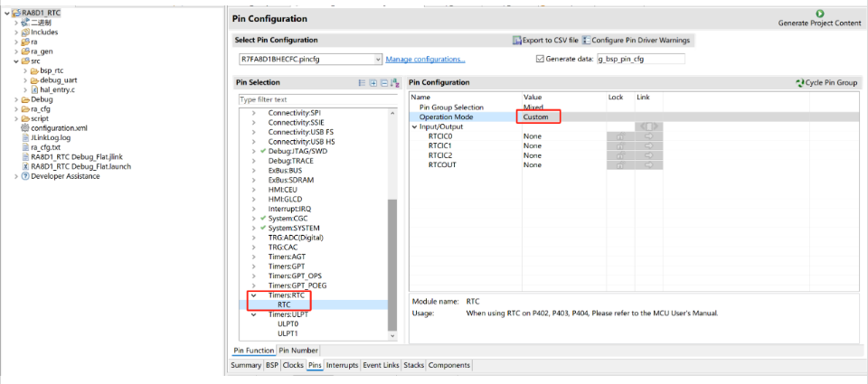Select the hal_entry.c file

pyautogui.click(x=56, y=89)
